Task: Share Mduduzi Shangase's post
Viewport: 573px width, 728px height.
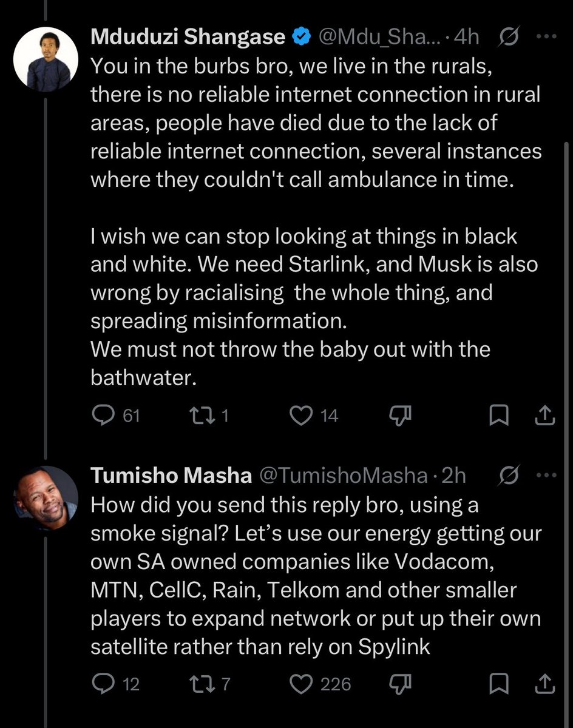Action: coord(544,416)
